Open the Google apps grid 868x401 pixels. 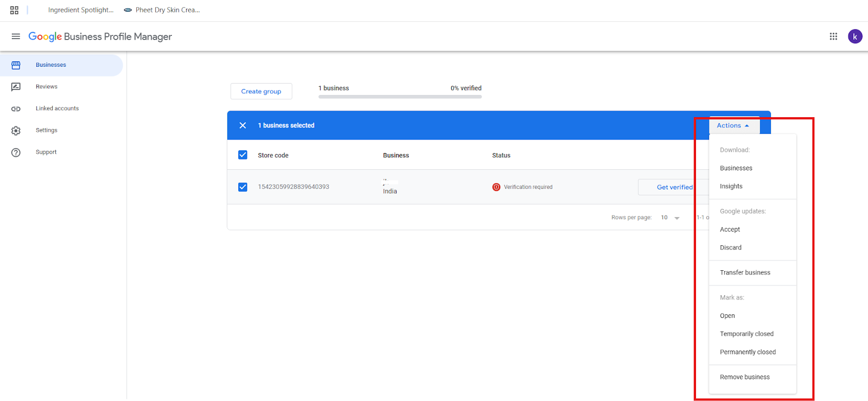click(833, 36)
